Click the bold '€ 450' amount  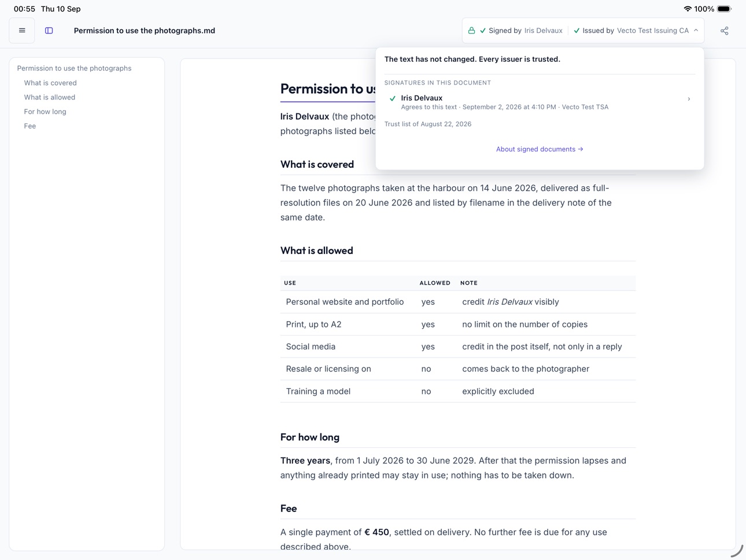click(376, 532)
